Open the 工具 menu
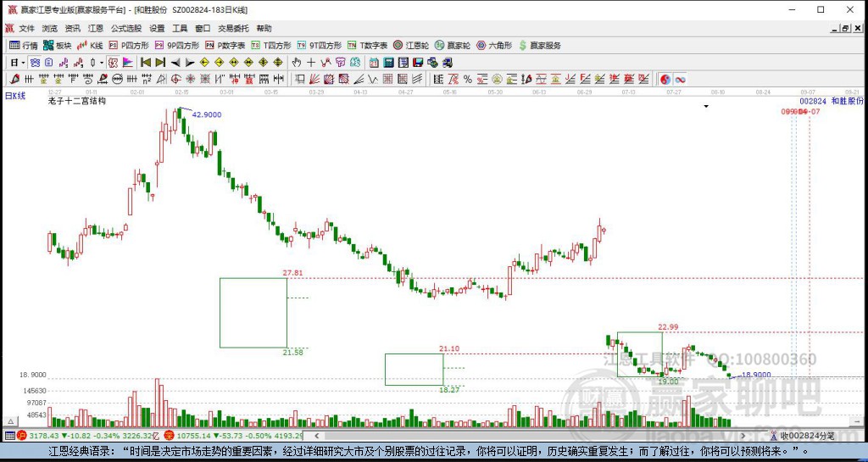This screenshot has width=868, height=462. 180,28
